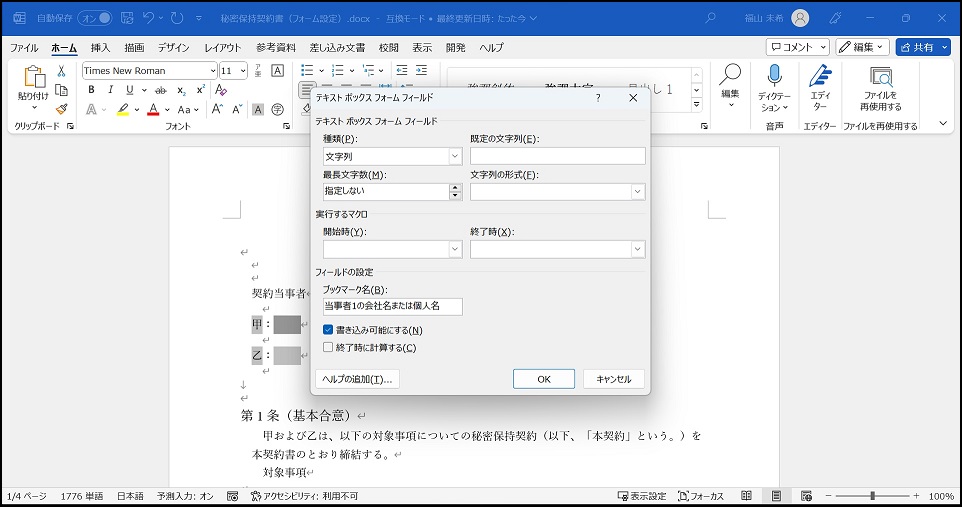Click the Dictation microphone icon
The width and height of the screenshot is (962, 507).
(x=774, y=75)
